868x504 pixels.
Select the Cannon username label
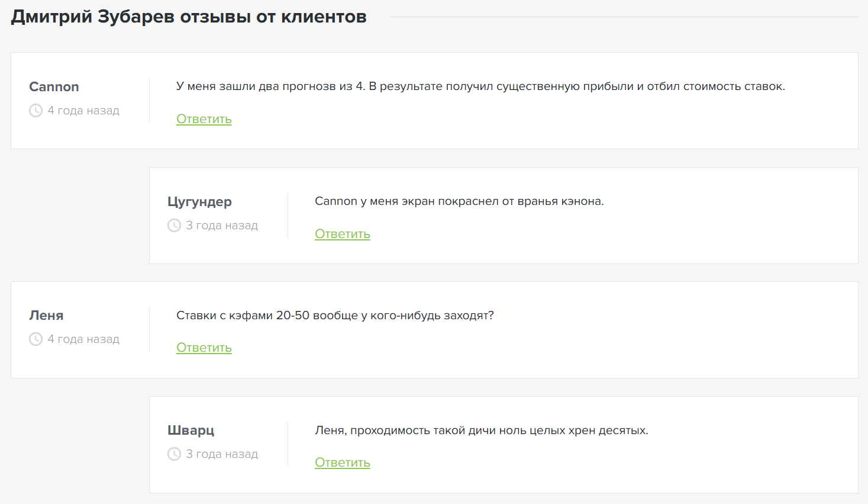[x=54, y=86]
